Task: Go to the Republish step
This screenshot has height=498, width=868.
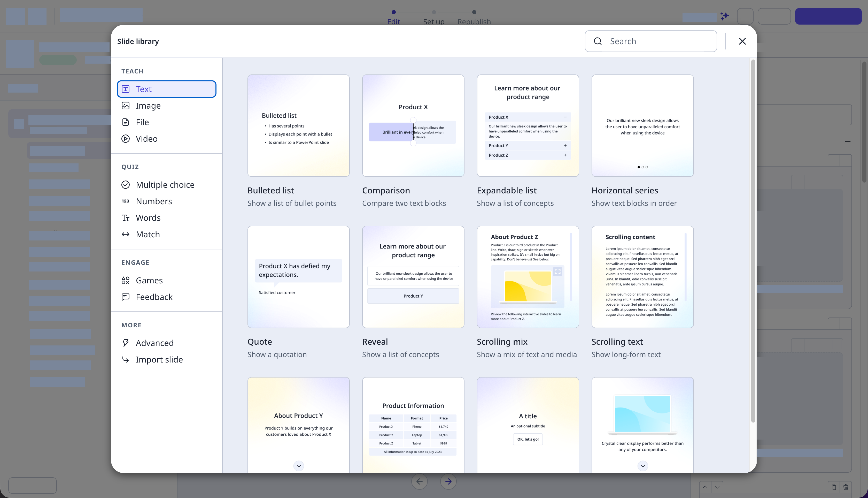Action: click(474, 17)
